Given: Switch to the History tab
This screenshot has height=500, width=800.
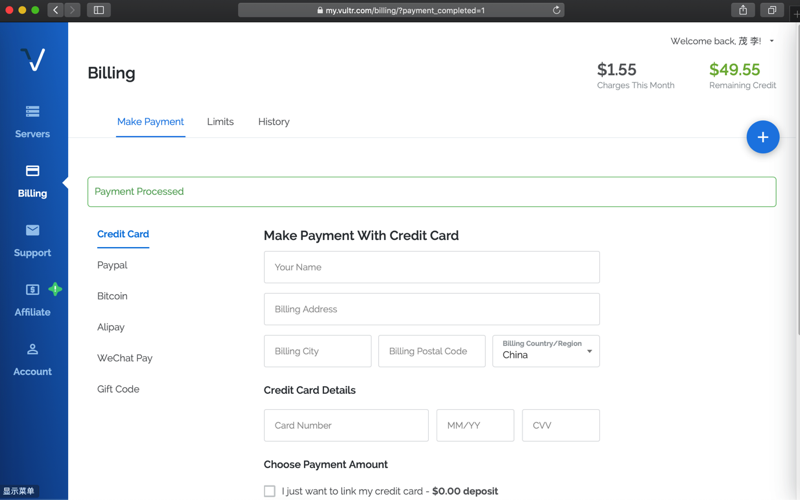Looking at the screenshot, I should click(x=273, y=122).
